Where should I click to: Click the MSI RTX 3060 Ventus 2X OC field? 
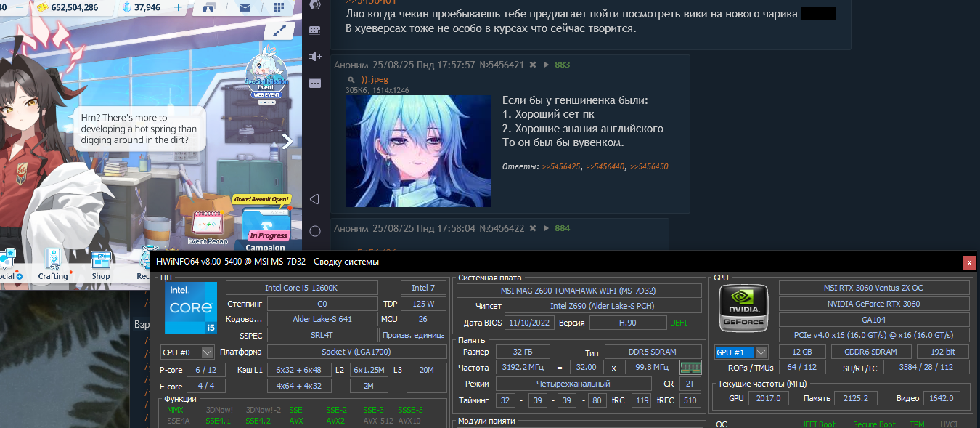coord(874,288)
